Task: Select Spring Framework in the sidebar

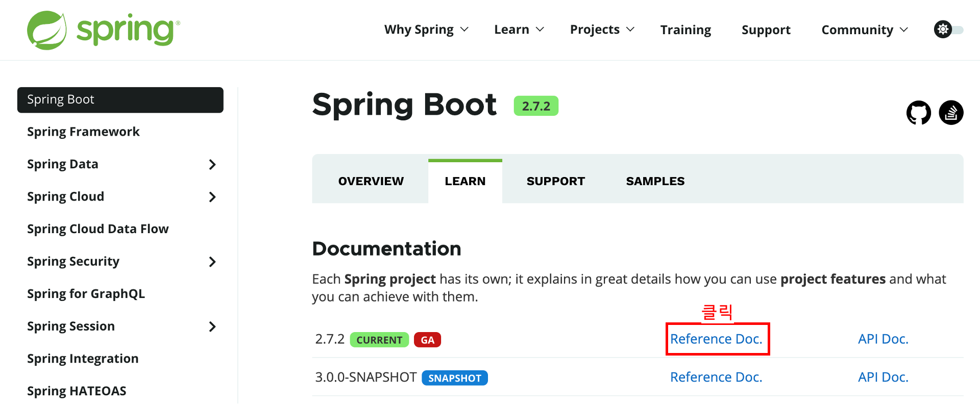Action: [83, 132]
